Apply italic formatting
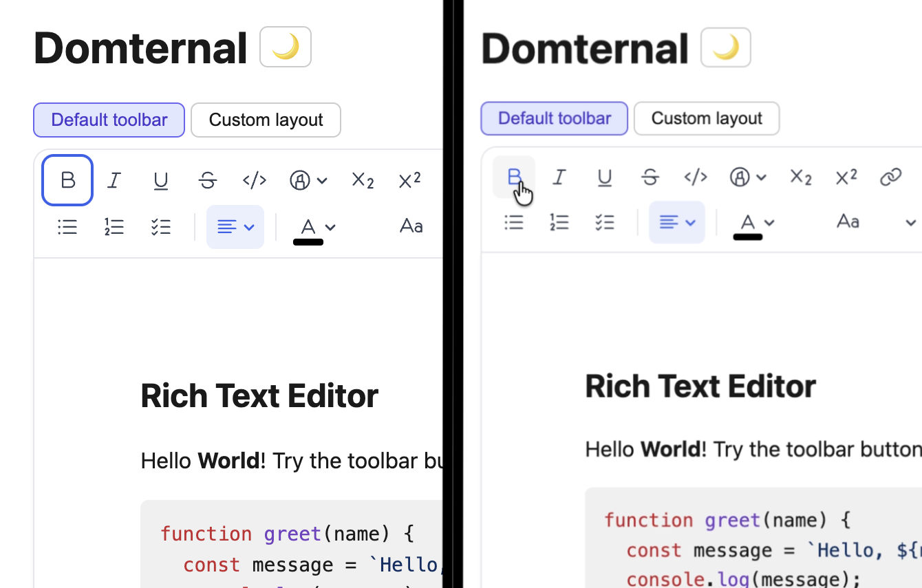The width and height of the screenshot is (922, 588). pos(114,180)
